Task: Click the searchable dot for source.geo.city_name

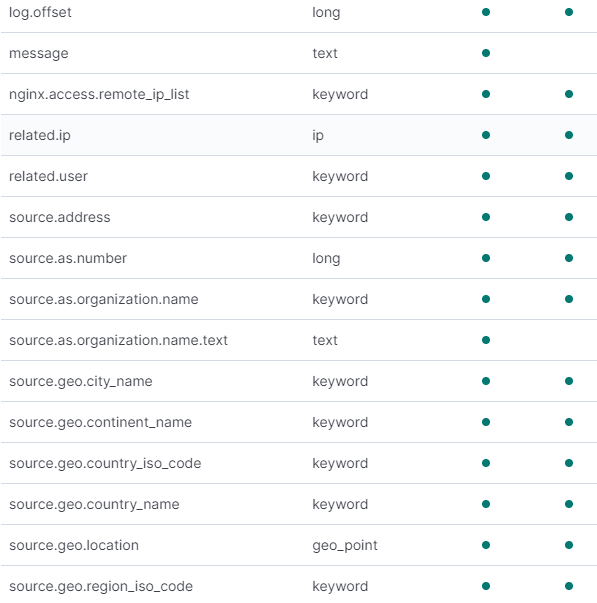Action: [486, 381]
